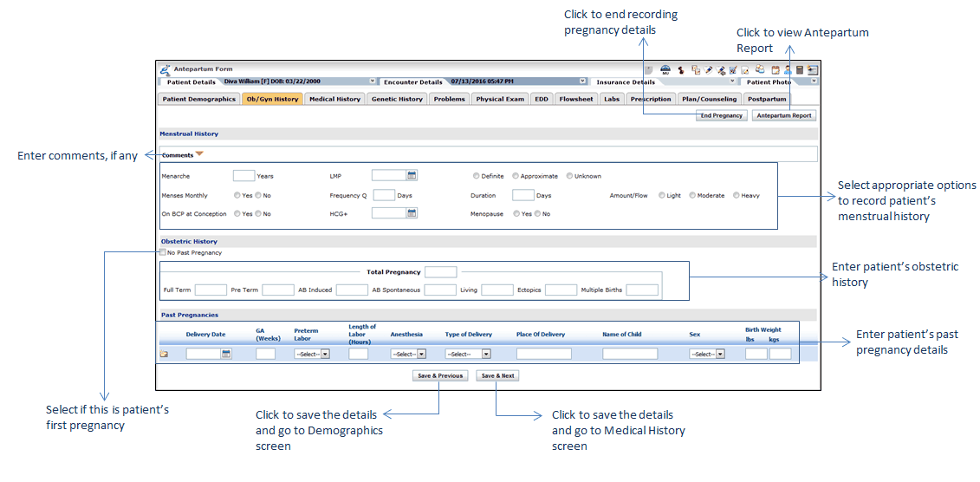This screenshot has width=980, height=482.
Task: Open the Flowsheet tab
Action: point(575,99)
